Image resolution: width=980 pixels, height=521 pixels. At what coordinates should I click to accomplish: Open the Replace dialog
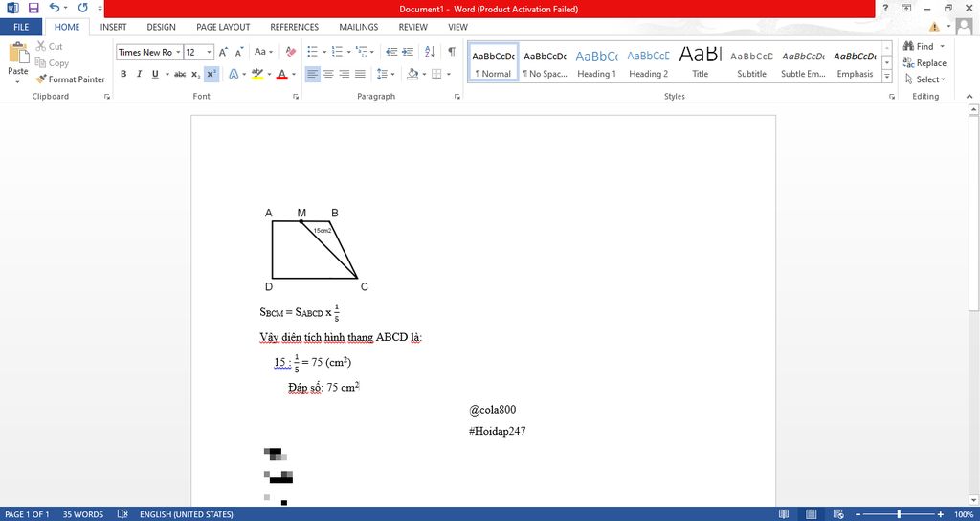pyautogui.click(x=924, y=62)
